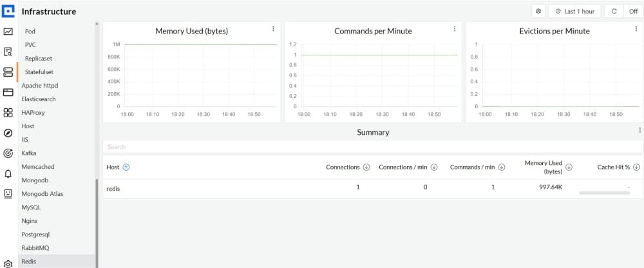Viewport: 644px width, 268px height.
Task: Open Apache httpd integration
Action: [x=40, y=86]
